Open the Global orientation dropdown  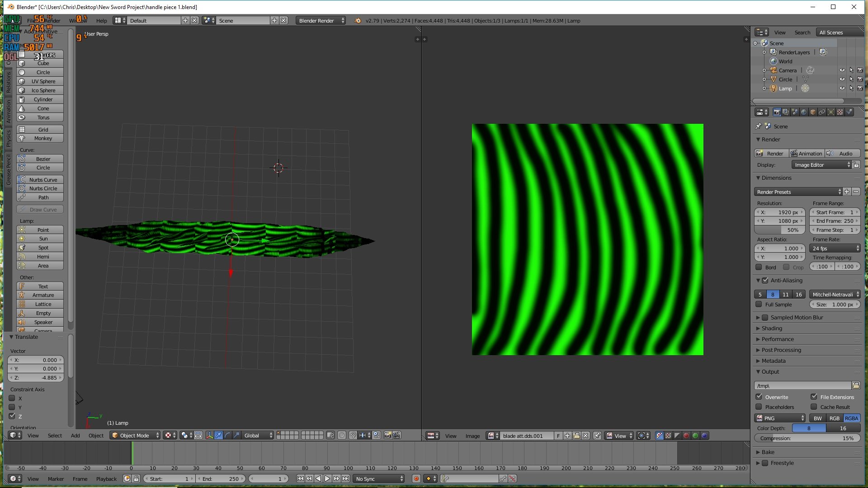click(x=258, y=435)
